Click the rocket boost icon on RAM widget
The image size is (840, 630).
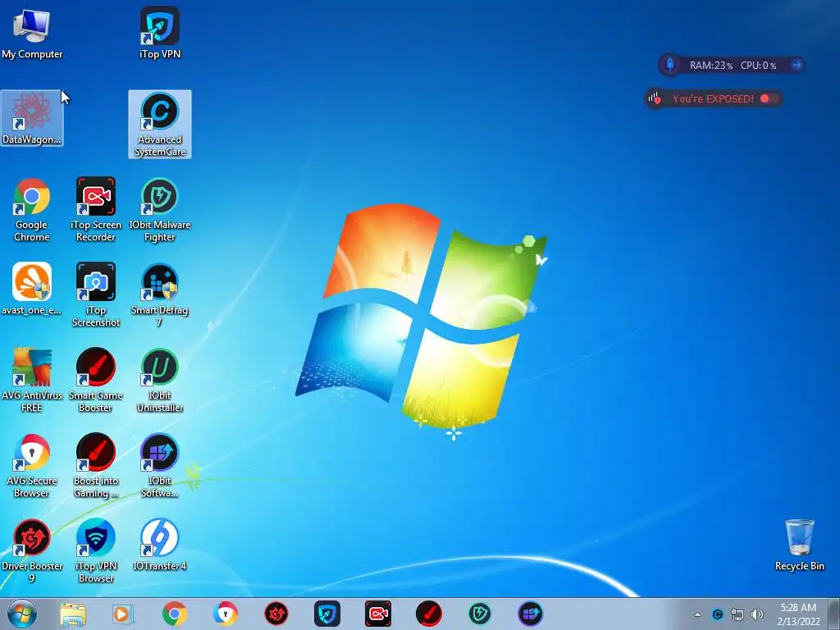pos(669,66)
